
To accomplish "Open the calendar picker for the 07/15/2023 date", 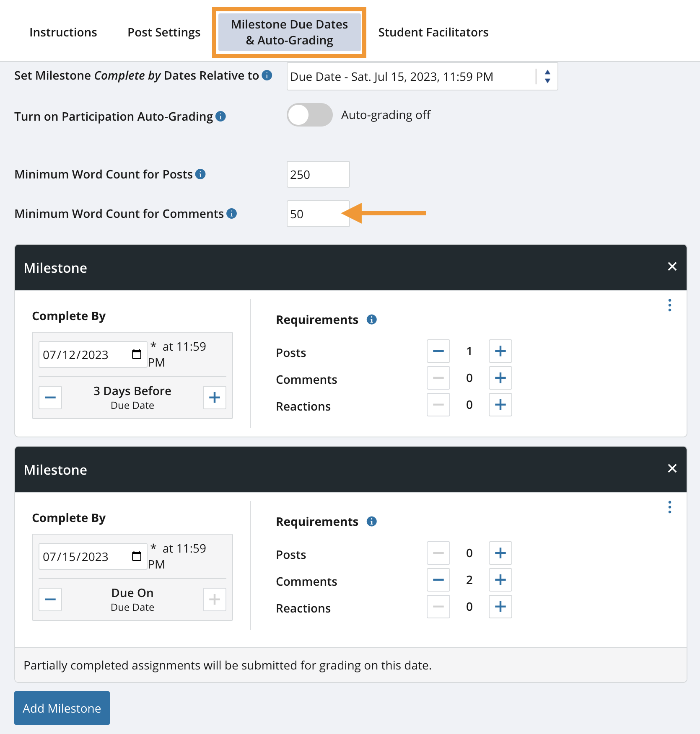I will [136, 556].
